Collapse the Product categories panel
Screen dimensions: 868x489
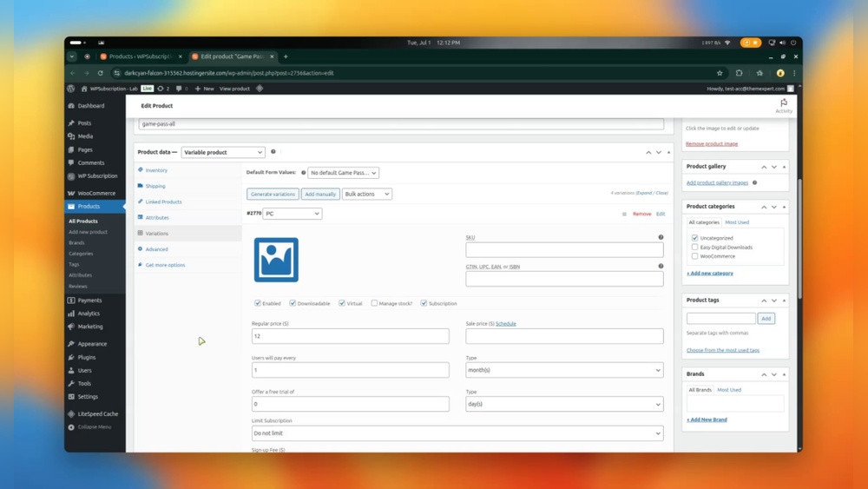[784, 207]
